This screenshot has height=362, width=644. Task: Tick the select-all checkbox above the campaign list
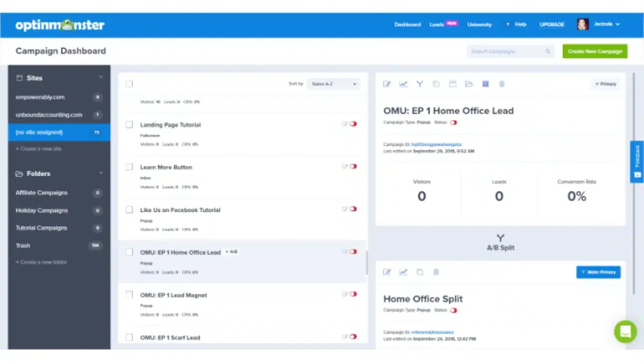[129, 84]
